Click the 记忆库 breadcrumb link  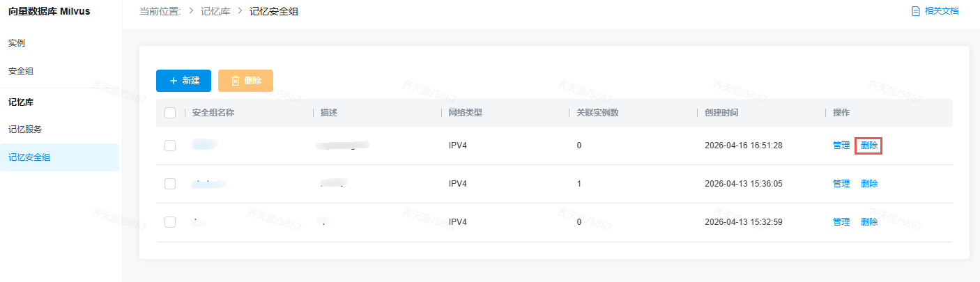tap(215, 11)
